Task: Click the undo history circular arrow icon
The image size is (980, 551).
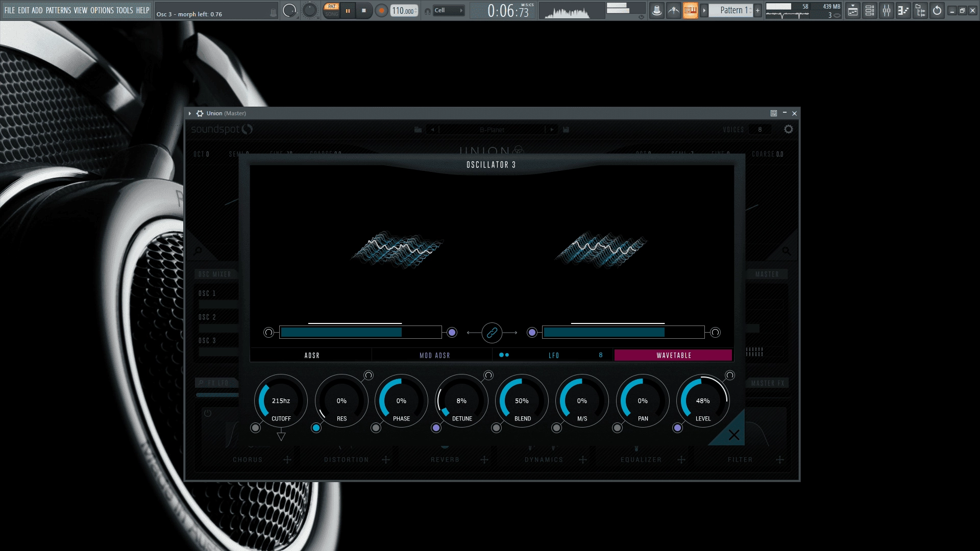Action: 937,10
